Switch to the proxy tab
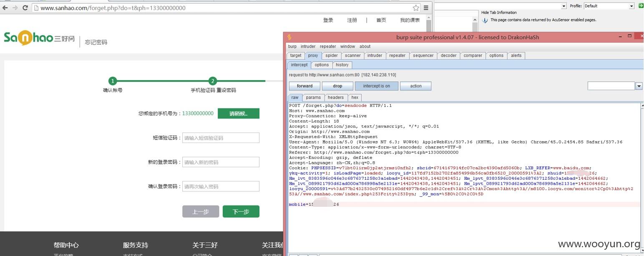644x256 pixels. (313, 55)
